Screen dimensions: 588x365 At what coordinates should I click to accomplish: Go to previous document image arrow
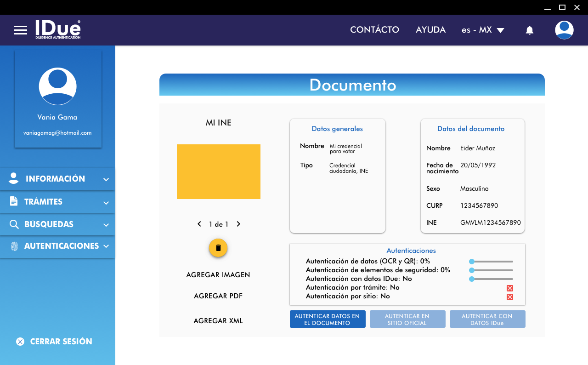tap(199, 224)
